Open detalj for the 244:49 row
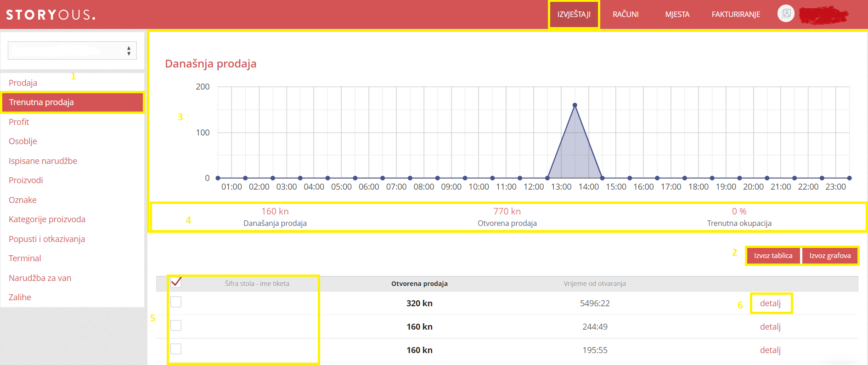This screenshot has height=365, width=868. click(x=770, y=326)
